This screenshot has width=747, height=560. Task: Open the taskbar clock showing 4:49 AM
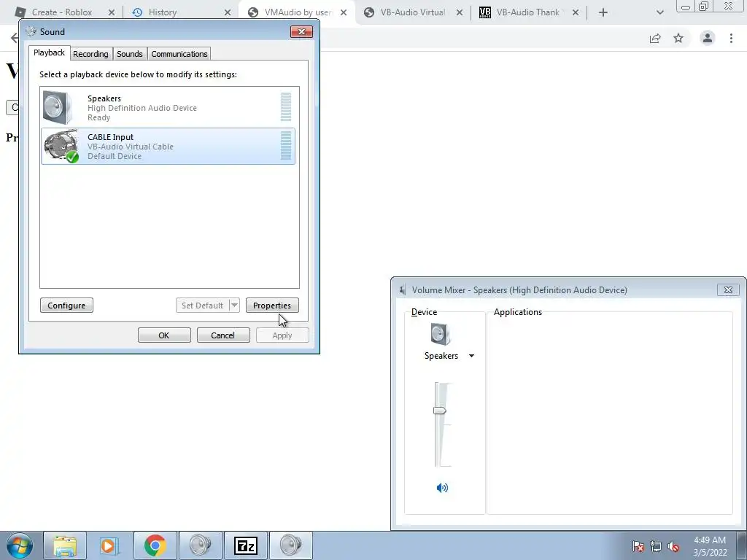[710, 546]
